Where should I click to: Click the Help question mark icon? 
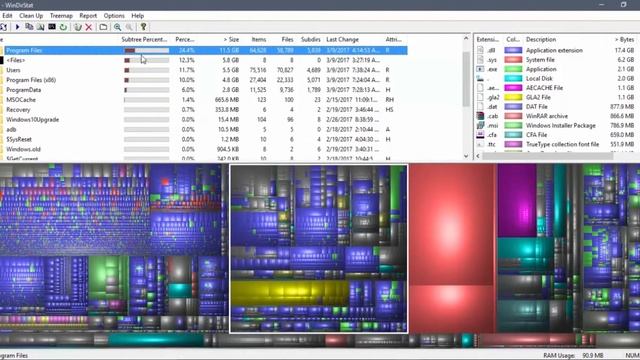tap(143, 27)
